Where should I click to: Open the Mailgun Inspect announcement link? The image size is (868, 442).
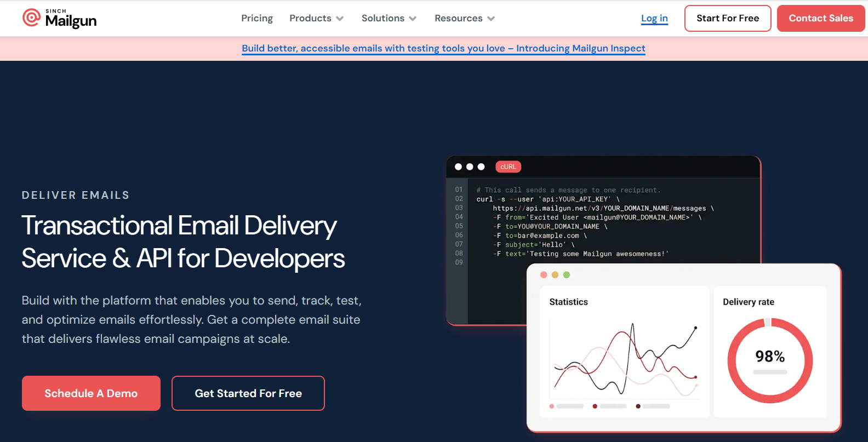coord(443,48)
